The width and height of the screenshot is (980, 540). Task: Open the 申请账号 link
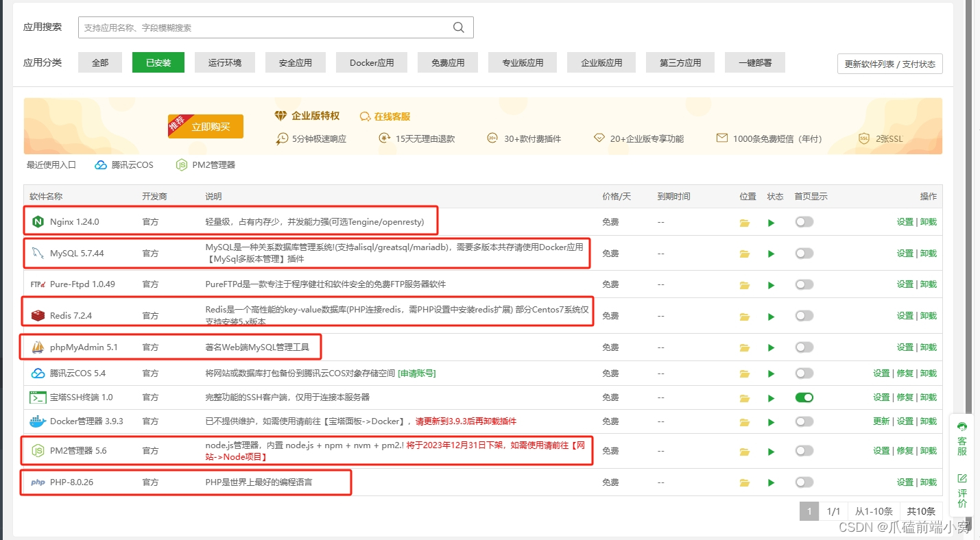(417, 373)
